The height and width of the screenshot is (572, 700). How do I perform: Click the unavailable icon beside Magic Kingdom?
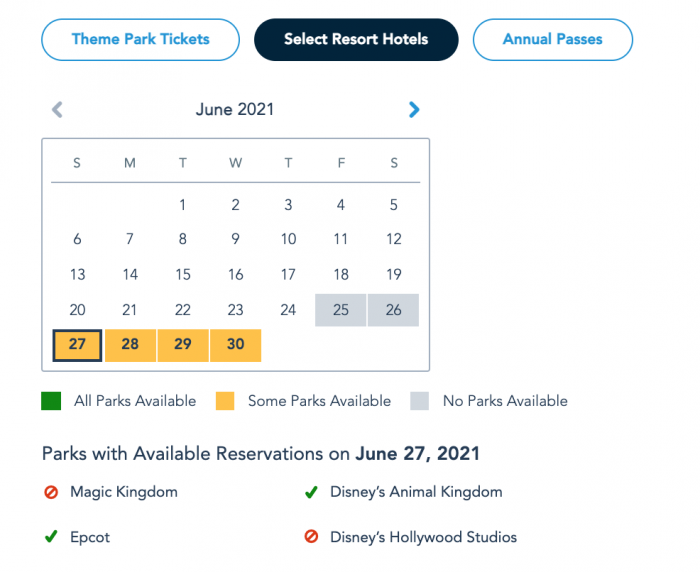coord(51,492)
